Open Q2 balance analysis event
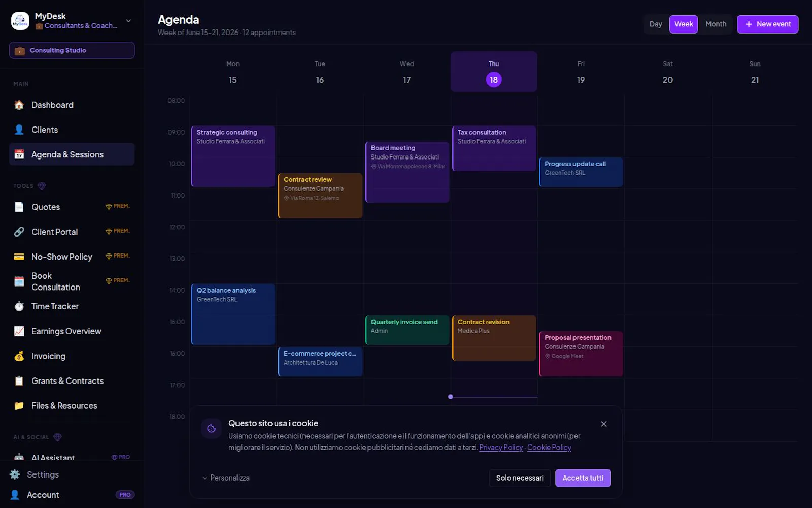Image resolution: width=812 pixels, height=508 pixels. 233,314
